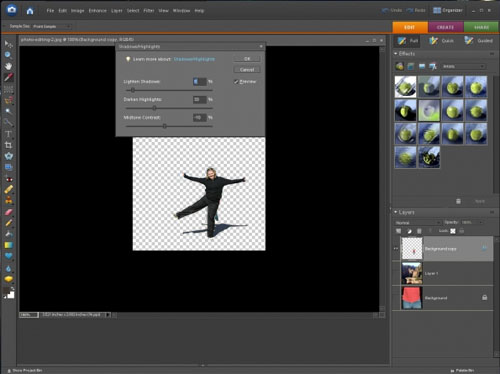Open the Filter menu

tap(149, 11)
